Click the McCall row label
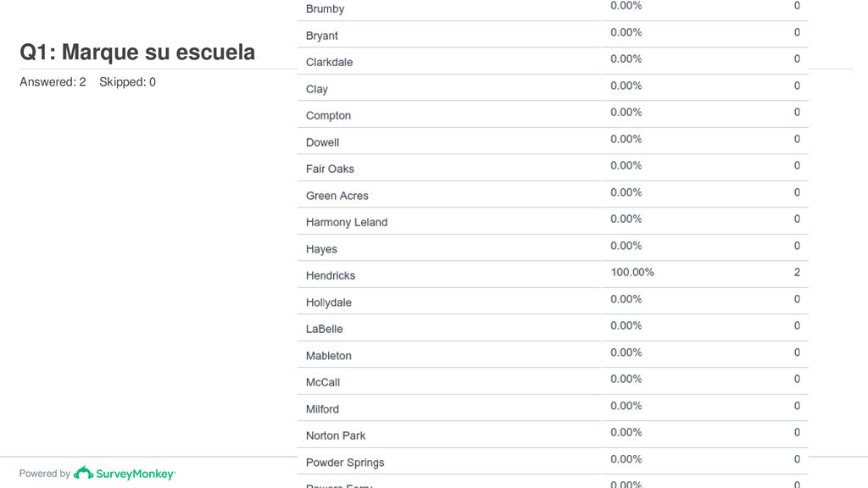This screenshot has width=868, height=488. click(x=323, y=382)
